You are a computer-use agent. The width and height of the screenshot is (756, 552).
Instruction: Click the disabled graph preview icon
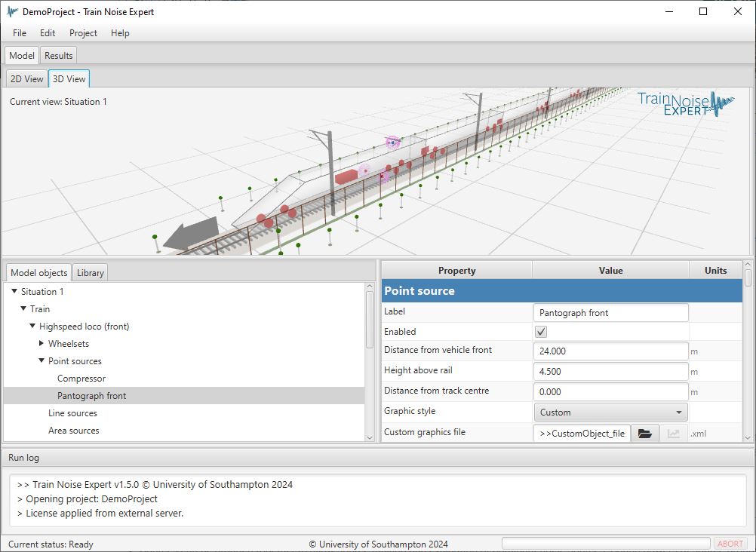click(x=674, y=434)
